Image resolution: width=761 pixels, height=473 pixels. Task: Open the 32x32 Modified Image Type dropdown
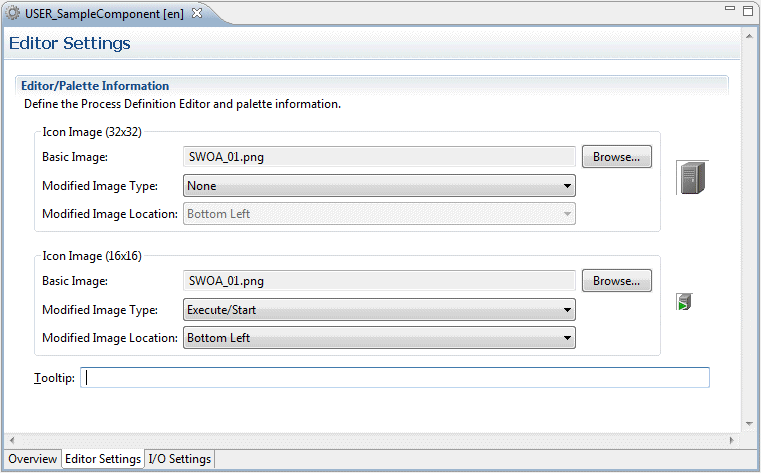pyautogui.click(x=379, y=186)
